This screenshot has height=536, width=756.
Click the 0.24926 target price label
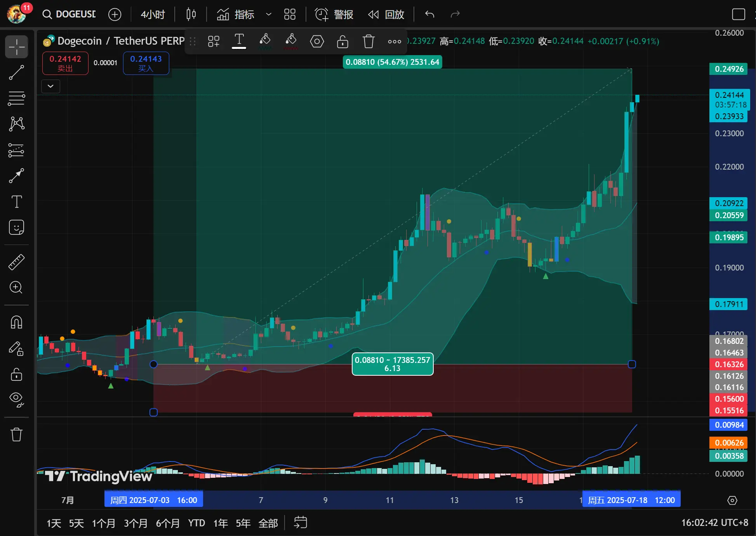coord(729,69)
